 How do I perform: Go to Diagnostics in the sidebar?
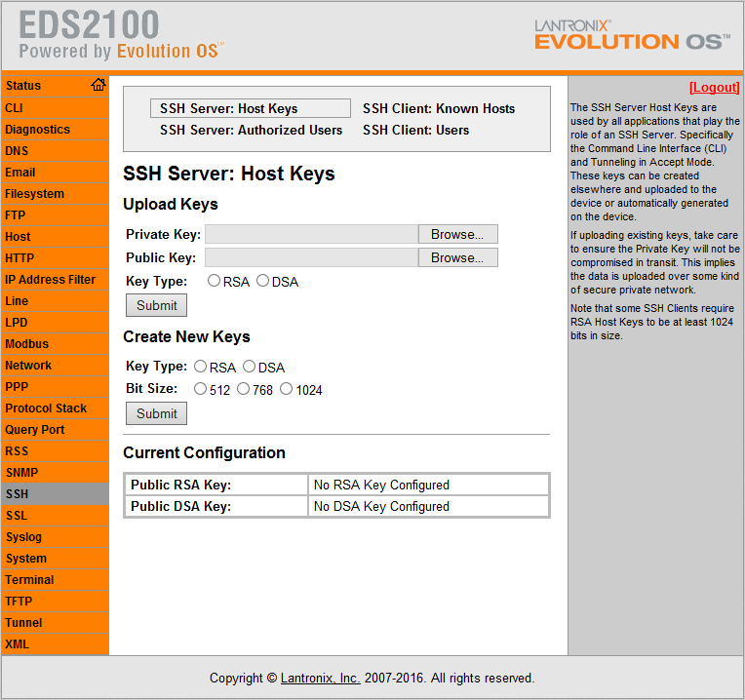coord(56,129)
